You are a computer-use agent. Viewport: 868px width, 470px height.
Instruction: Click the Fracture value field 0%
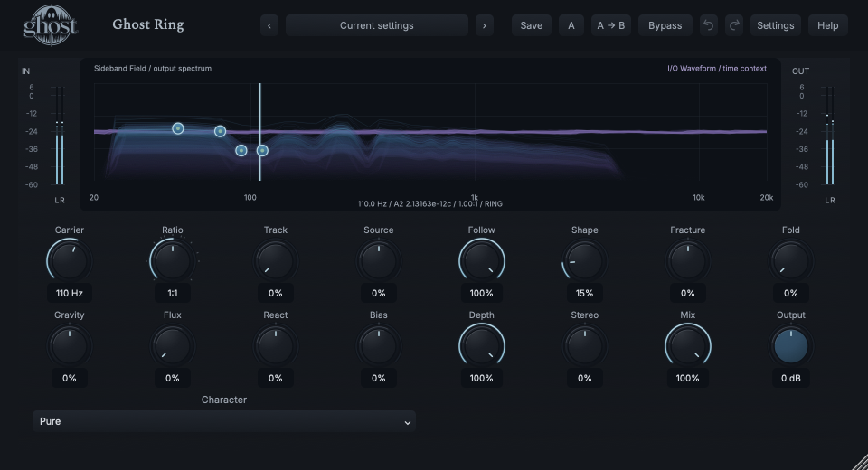tap(687, 293)
